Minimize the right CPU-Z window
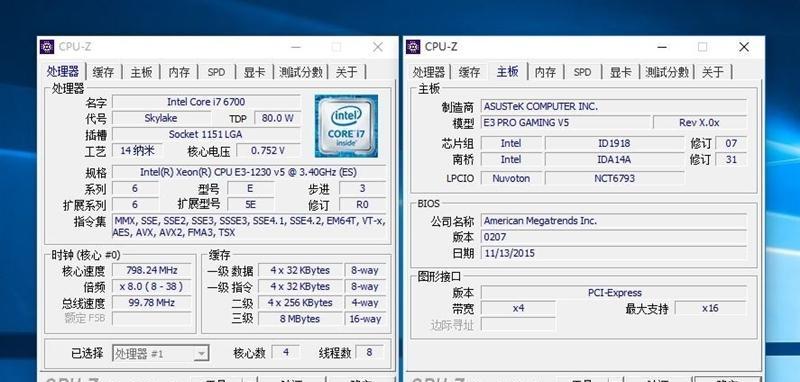This screenshot has width=800, height=382. (x=662, y=47)
